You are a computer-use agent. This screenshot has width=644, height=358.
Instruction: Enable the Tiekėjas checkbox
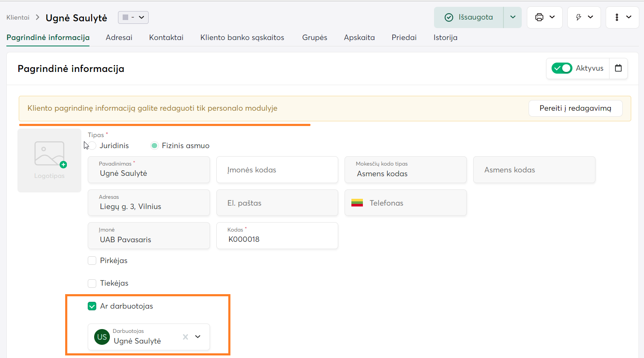[92, 283]
